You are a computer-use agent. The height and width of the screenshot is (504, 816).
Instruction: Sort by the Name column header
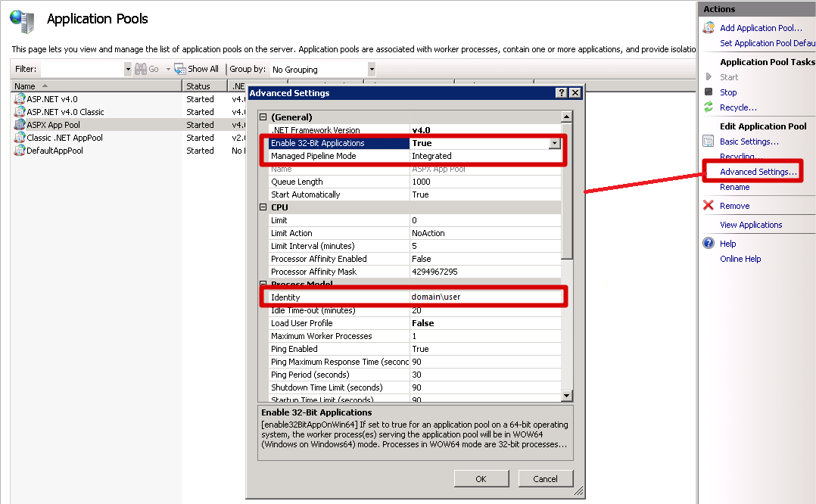pos(95,86)
